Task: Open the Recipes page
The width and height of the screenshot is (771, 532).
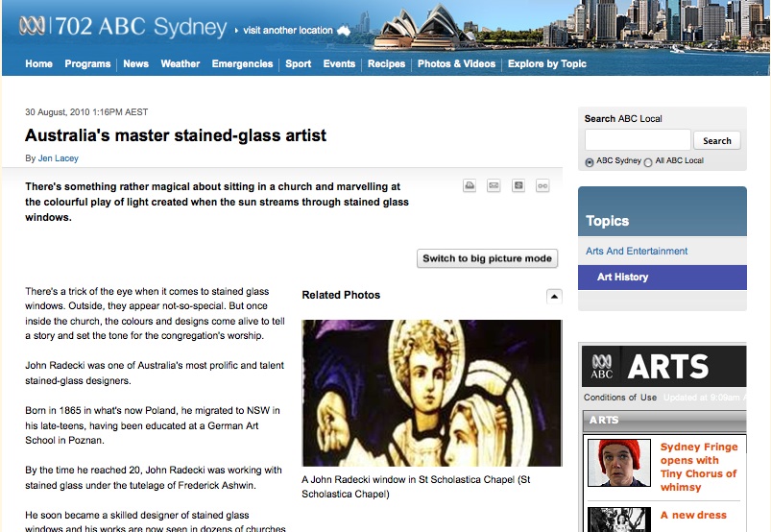Action: point(386,64)
